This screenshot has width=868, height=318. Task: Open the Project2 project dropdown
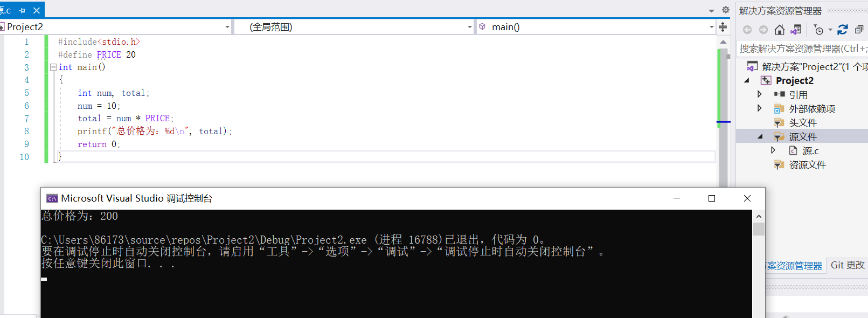coord(227,27)
